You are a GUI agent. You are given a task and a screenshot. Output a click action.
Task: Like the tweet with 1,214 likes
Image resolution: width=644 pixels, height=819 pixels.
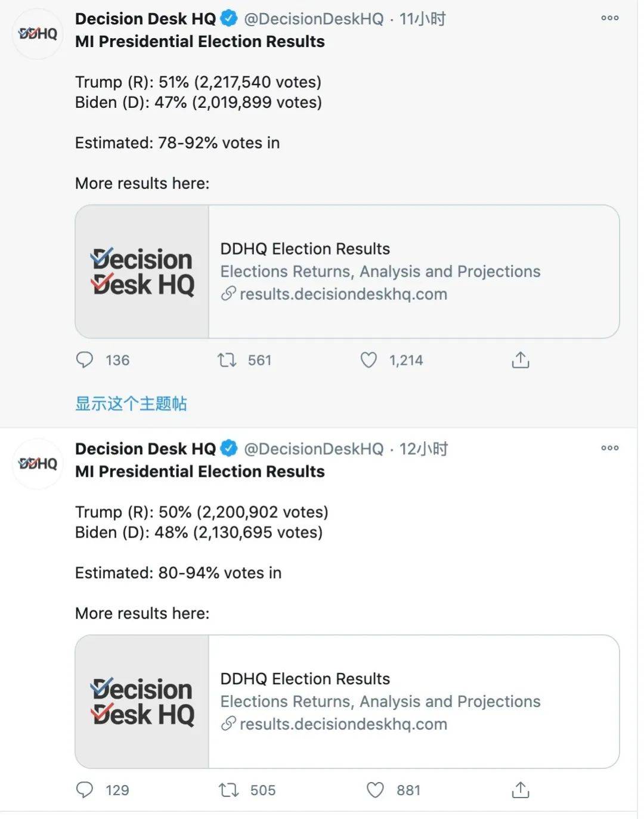pos(369,360)
